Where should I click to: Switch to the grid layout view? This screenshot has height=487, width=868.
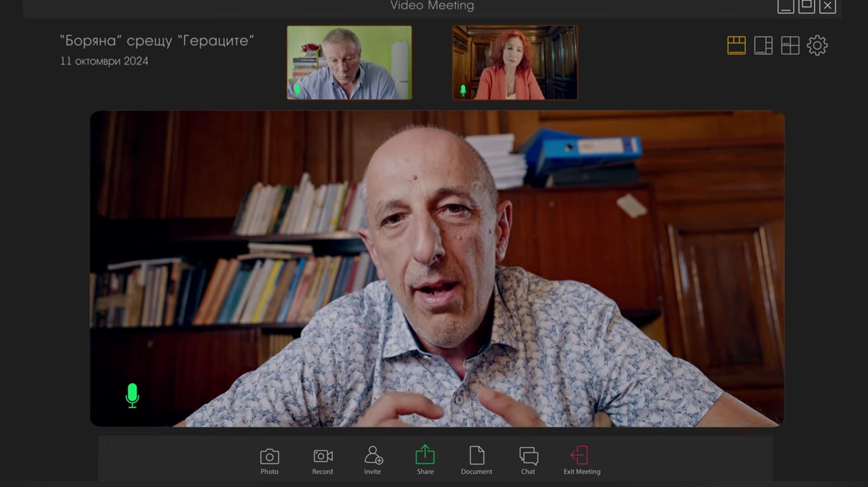tap(790, 46)
